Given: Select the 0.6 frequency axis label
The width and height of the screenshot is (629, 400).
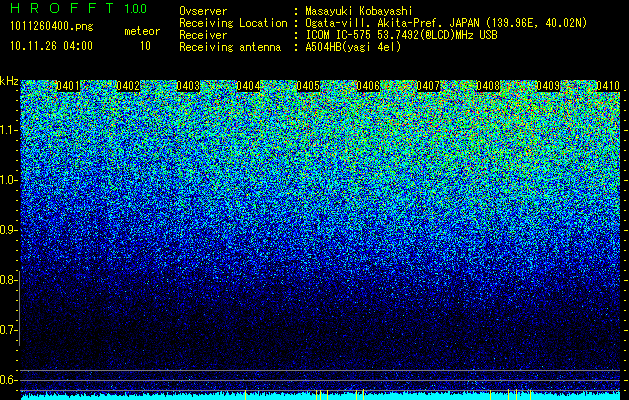Looking at the screenshot, I should (7, 380).
